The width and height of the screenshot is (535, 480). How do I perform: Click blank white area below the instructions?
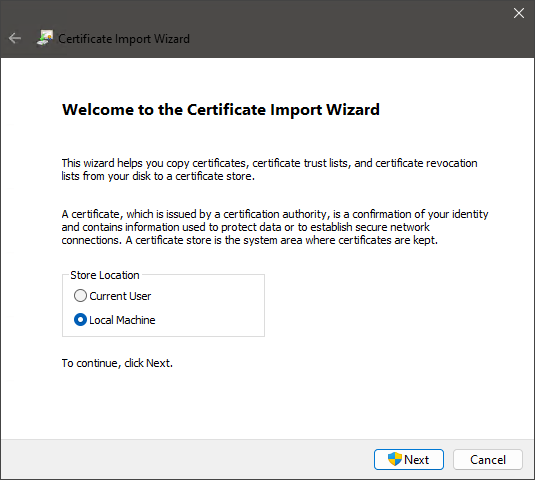[266, 403]
